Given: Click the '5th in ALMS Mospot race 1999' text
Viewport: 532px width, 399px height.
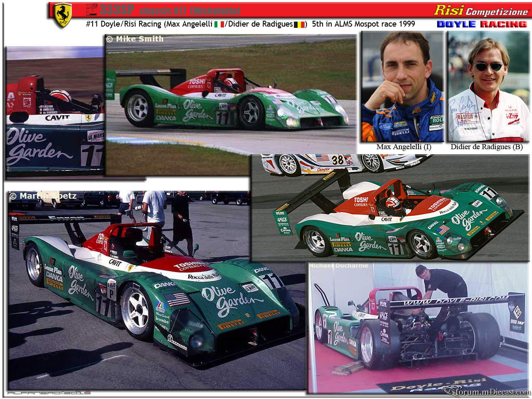Looking at the screenshot, I should [x=363, y=24].
